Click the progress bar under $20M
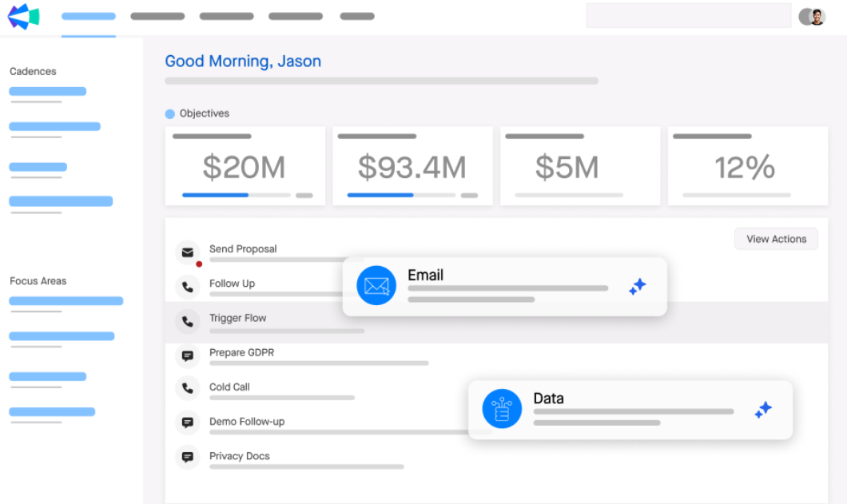The height and width of the screenshot is (504, 847). (x=236, y=195)
